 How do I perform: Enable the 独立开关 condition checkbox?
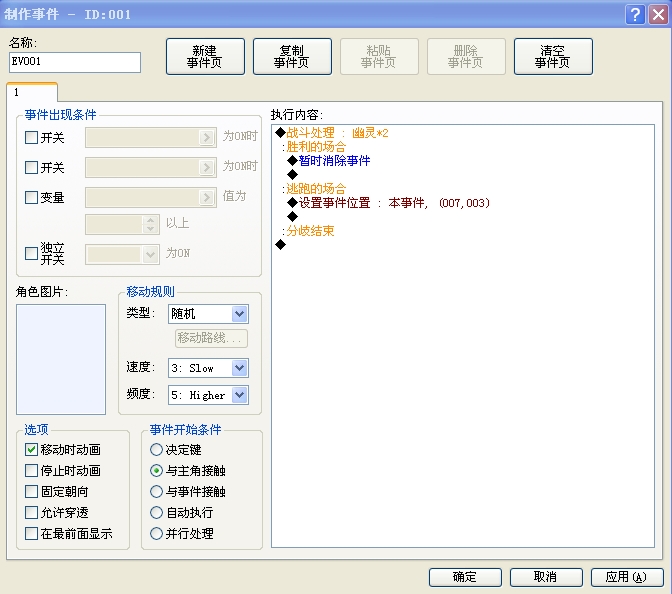tap(31, 253)
